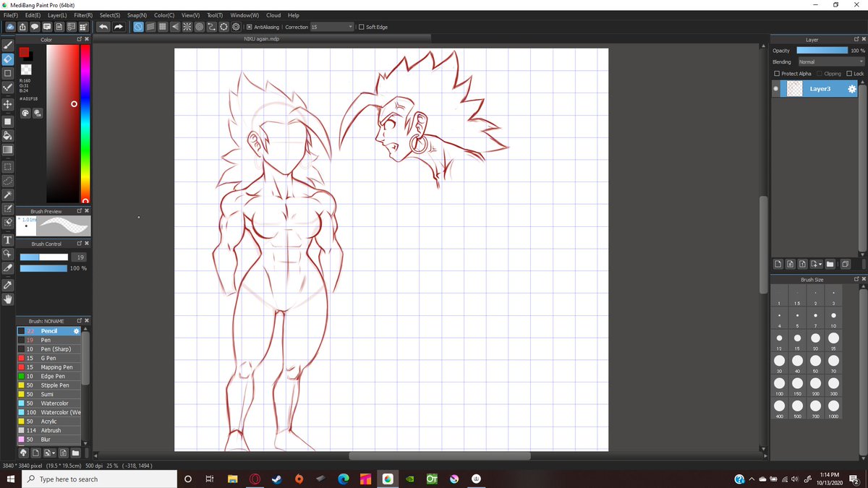Screen dimensions: 868x488
Task: Click the hue strip in Color panel
Action: [85, 123]
